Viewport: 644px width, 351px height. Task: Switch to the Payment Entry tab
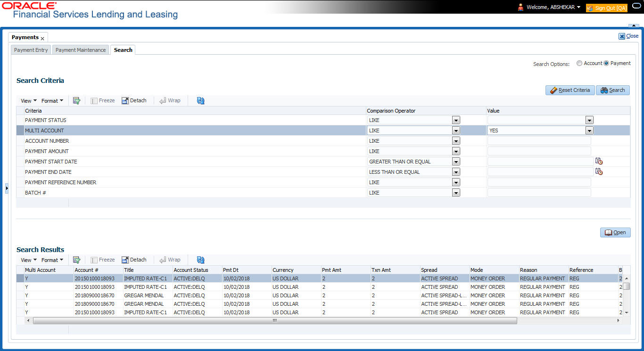coord(31,50)
